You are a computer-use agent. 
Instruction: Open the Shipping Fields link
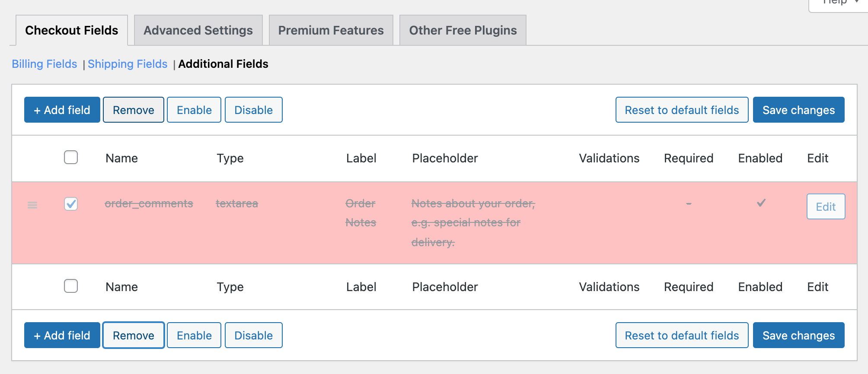coord(128,64)
